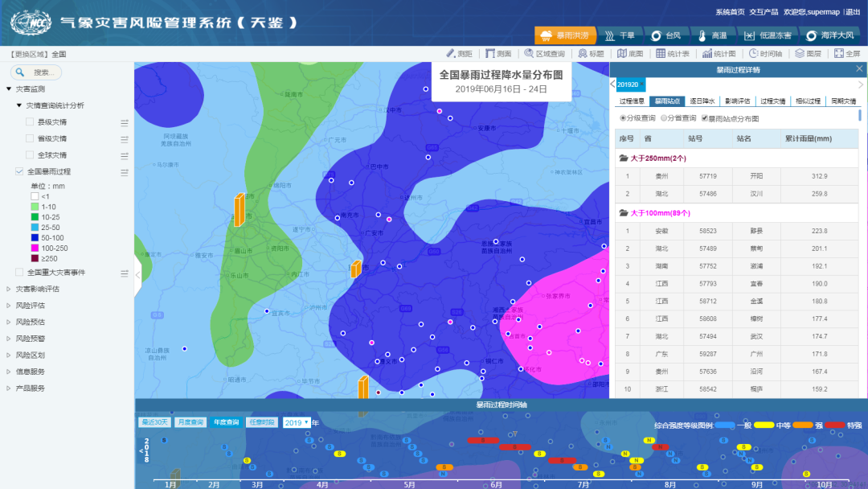Image resolution: width=868 pixels, height=489 pixels.
Task: Enter fullscreen via the 全屏 icon
Action: coord(848,53)
